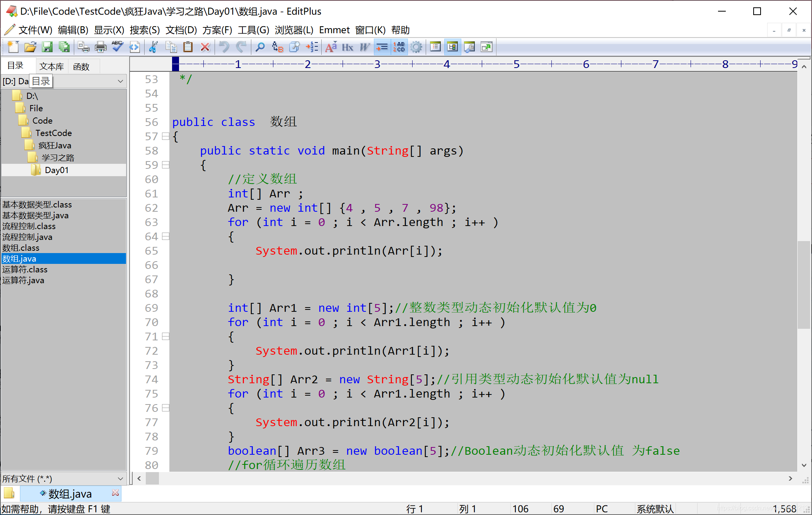The width and height of the screenshot is (812, 515).
Task: Open the 工具(G) menu
Action: coord(253,30)
